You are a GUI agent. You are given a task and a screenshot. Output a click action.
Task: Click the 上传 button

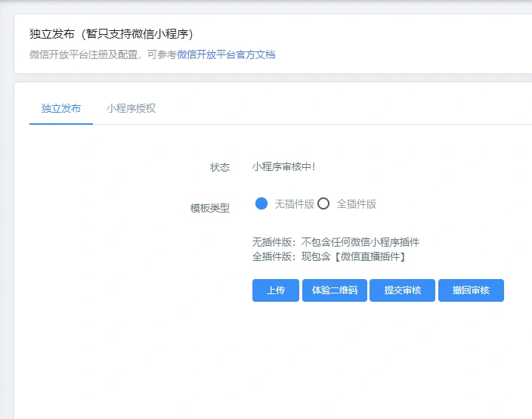pyautogui.click(x=276, y=290)
